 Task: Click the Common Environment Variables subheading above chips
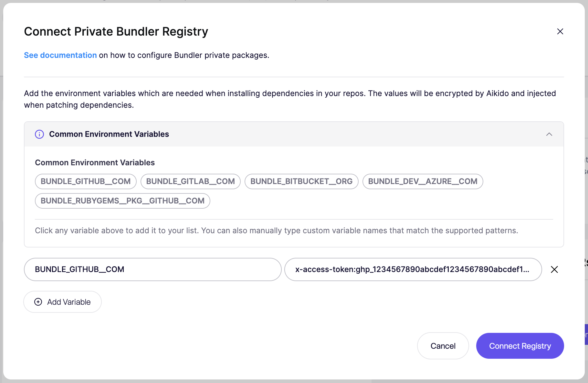95,163
